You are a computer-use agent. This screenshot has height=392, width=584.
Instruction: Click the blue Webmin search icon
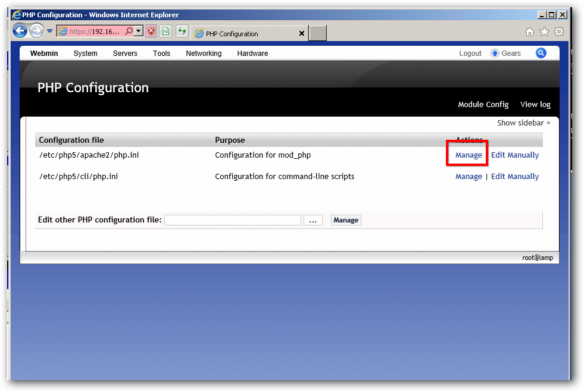pos(541,53)
